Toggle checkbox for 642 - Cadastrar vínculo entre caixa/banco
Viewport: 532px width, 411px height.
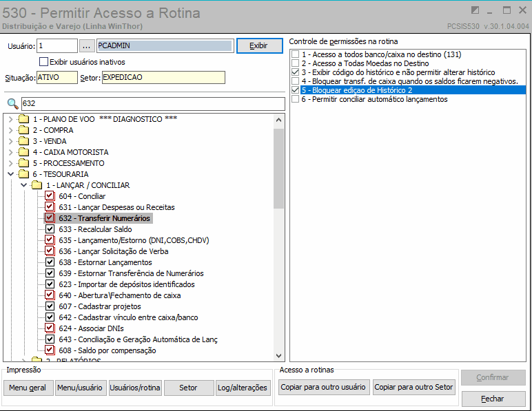(x=50, y=317)
